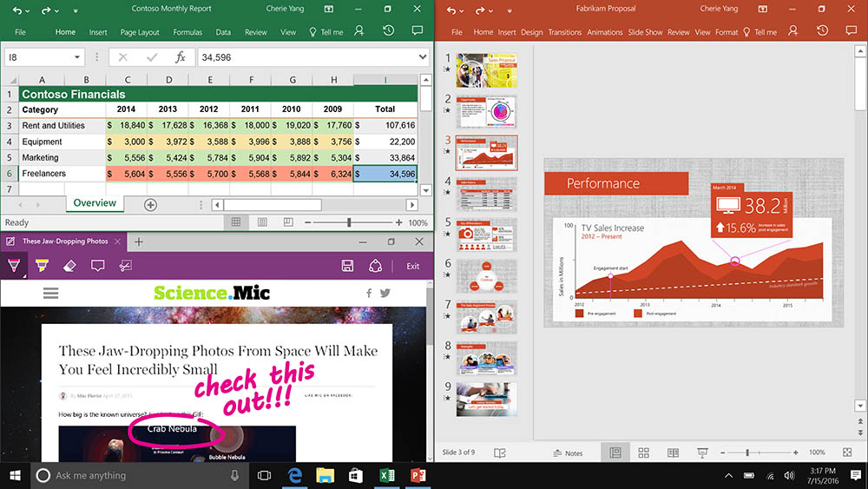Viewport: 868px width, 489px height.
Task: Open the Excel Name Box dropdown
Action: coord(77,57)
